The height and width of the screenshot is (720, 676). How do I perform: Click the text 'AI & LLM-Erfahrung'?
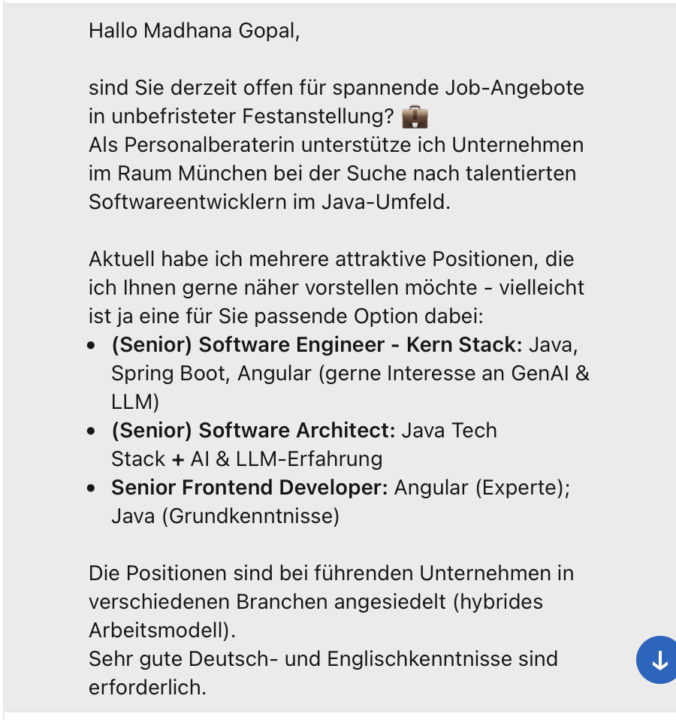click(287, 459)
